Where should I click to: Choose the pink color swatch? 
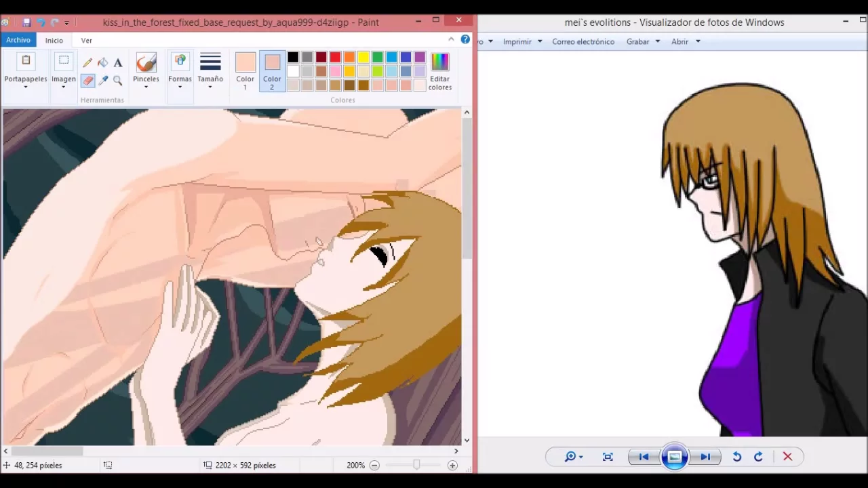tap(335, 71)
